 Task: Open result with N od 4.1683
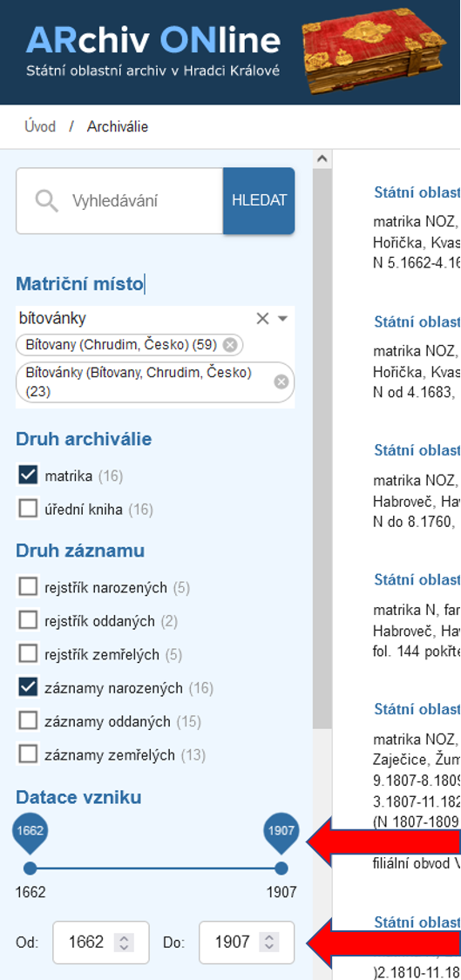coord(417,321)
